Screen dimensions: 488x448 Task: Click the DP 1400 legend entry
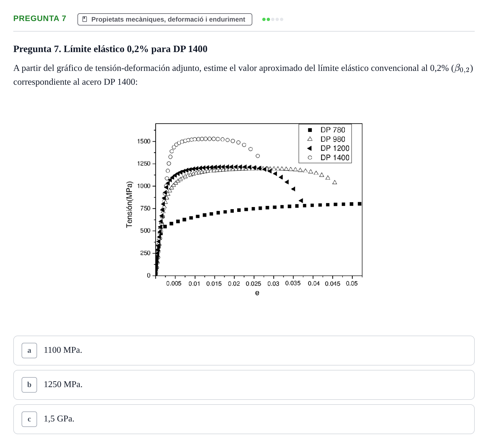click(x=328, y=158)
